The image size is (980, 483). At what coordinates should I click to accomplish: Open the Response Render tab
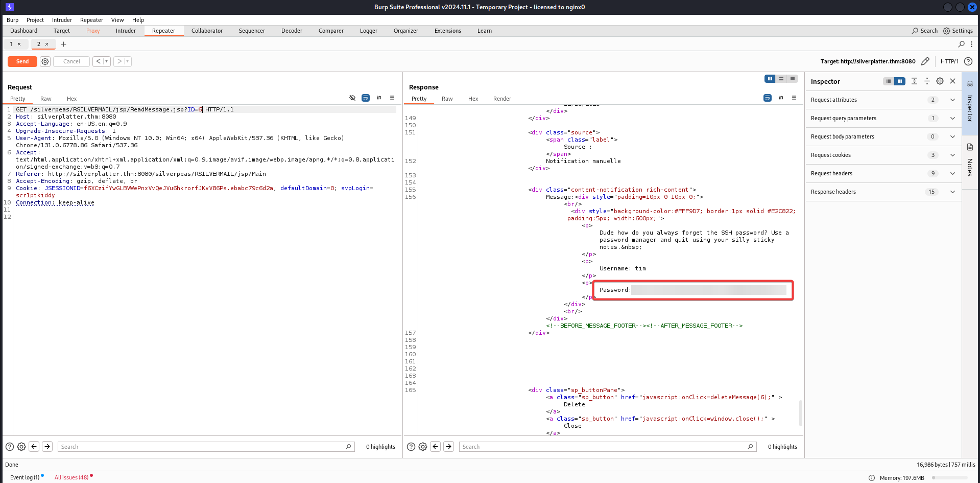[502, 99]
